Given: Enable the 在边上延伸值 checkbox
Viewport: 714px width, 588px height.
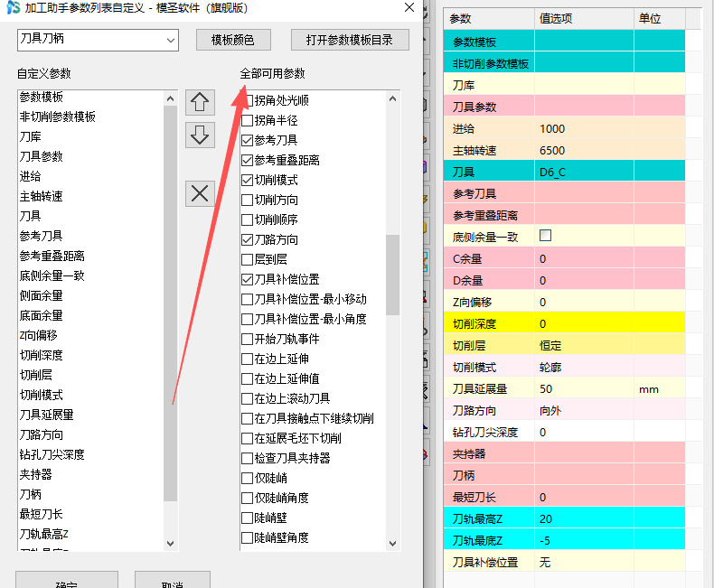Looking at the screenshot, I should [x=248, y=378].
